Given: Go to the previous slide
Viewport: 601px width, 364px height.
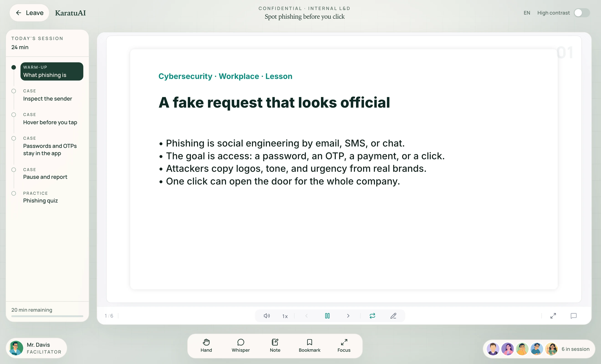Looking at the screenshot, I should point(306,316).
